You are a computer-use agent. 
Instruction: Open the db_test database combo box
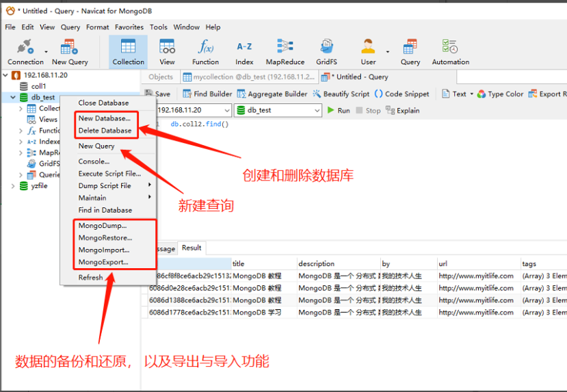[x=278, y=110]
